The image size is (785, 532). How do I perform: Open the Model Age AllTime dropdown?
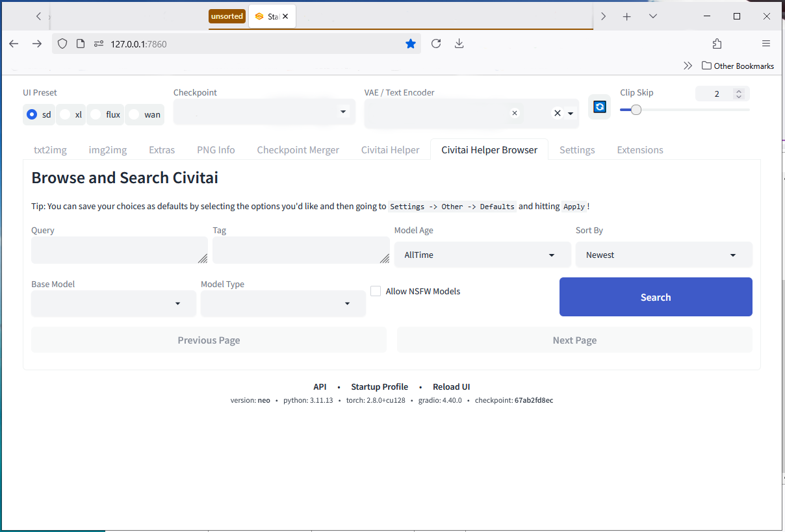482,255
